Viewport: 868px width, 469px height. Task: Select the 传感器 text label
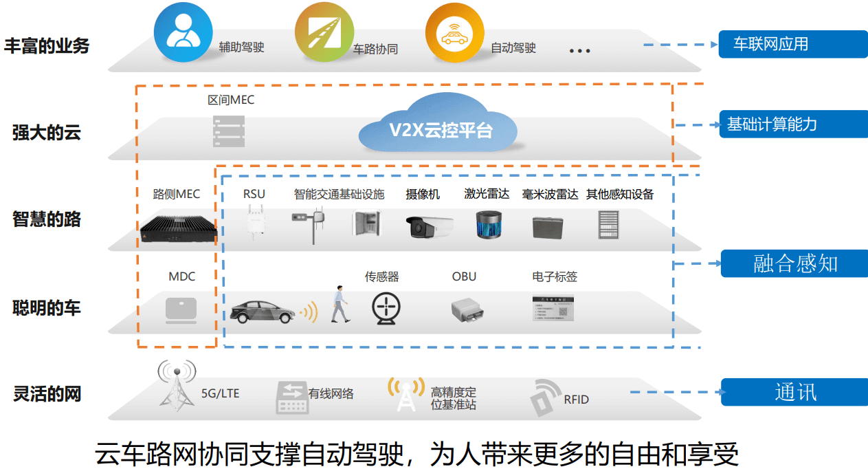pyautogui.click(x=382, y=276)
